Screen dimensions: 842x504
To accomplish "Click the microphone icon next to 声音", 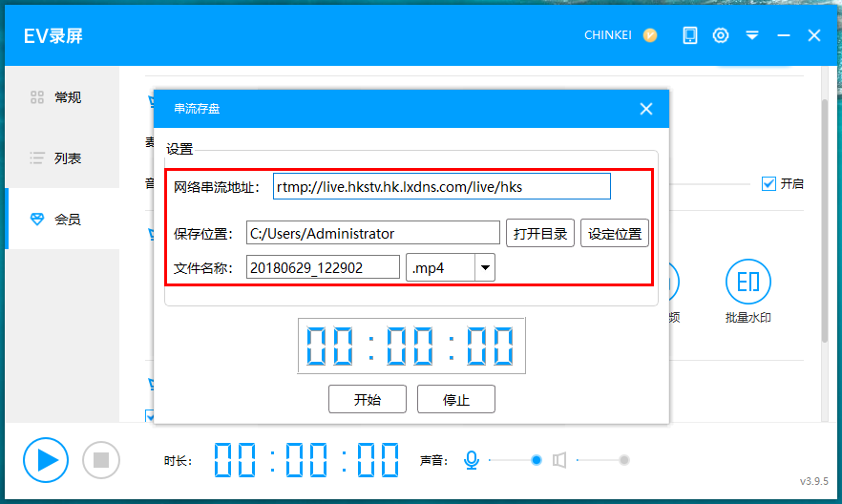I will click(472, 460).
